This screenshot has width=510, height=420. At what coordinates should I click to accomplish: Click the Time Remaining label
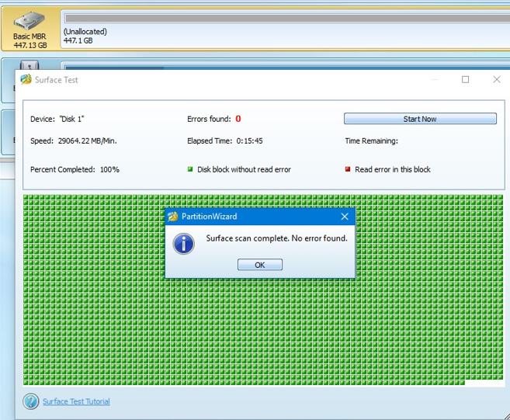[x=372, y=141]
